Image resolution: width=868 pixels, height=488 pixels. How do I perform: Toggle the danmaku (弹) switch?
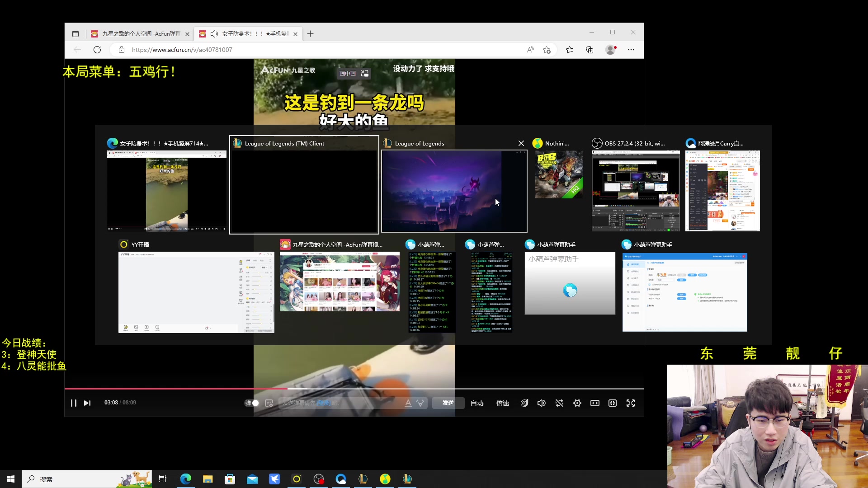tap(252, 403)
